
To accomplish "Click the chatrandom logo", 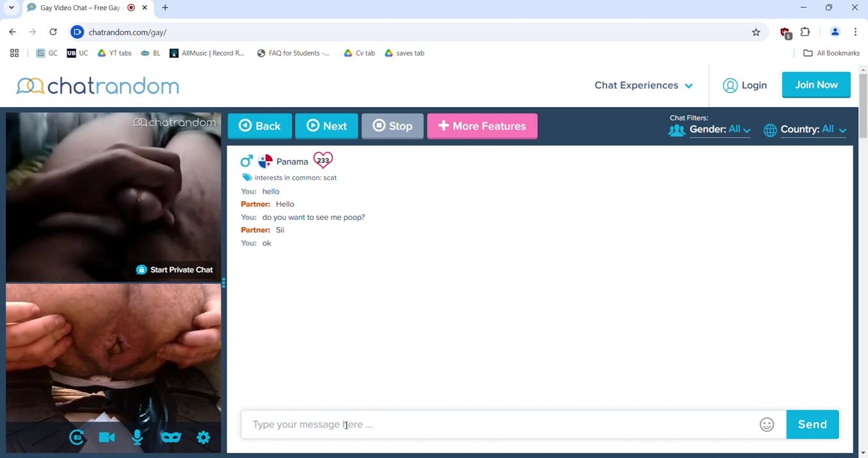I will click(x=97, y=85).
